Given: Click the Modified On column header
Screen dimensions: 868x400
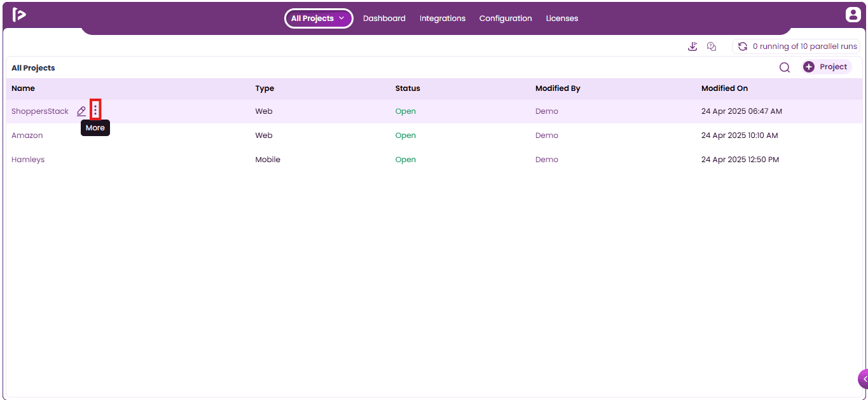Looking at the screenshot, I should (725, 88).
